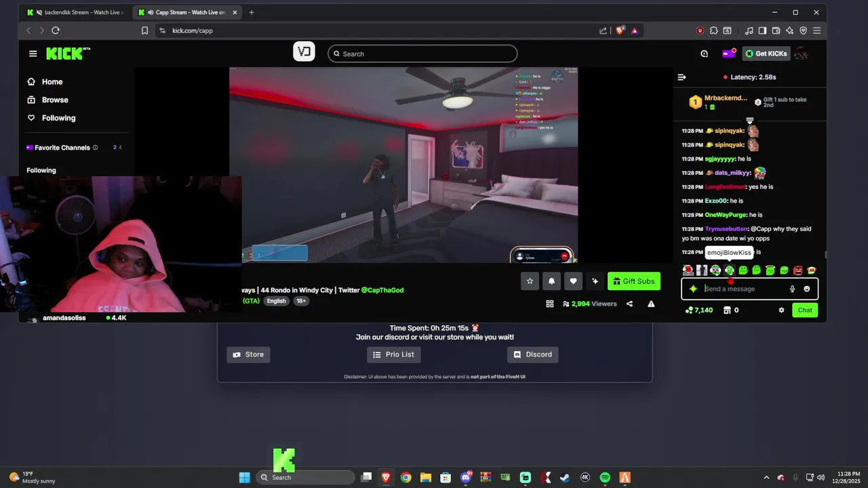Follow the channel with the heart button
This screenshot has height=488, width=868.
pos(573,281)
